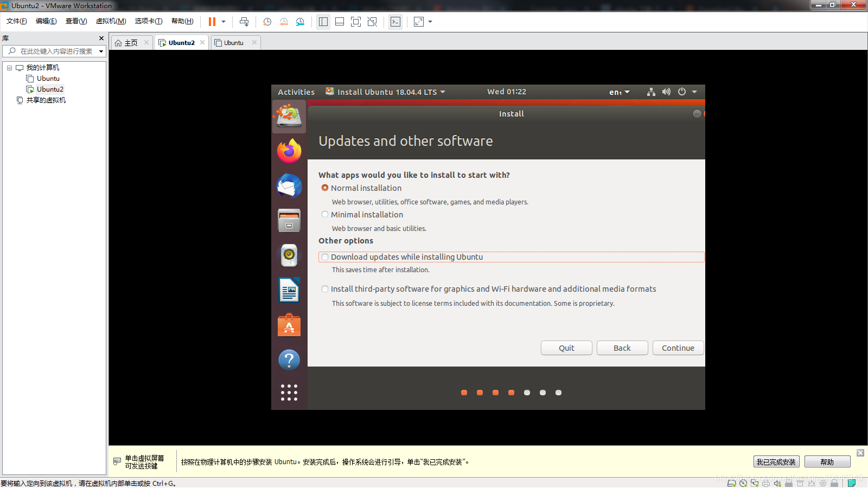Take a snapshot of the VM
This screenshot has height=488, width=868.
coord(267,22)
